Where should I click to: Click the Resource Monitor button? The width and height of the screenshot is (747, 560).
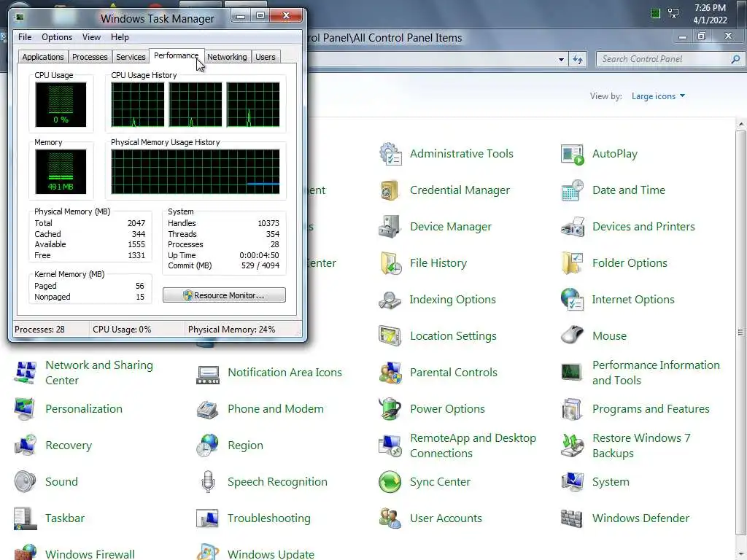pos(225,295)
